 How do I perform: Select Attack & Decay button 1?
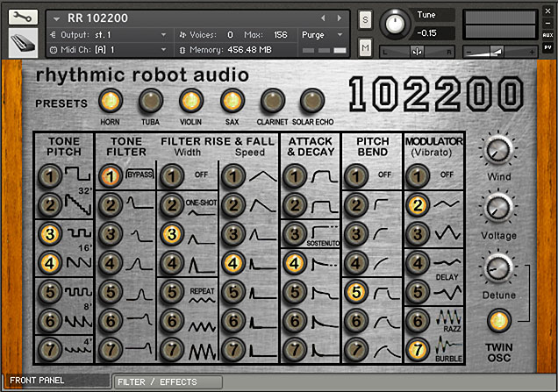point(295,176)
